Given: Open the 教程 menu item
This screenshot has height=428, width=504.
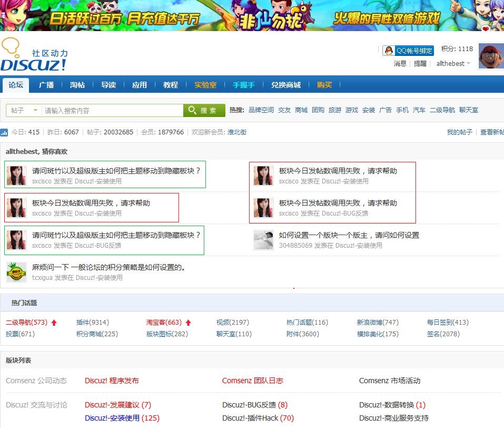Looking at the screenshot, I should (171, 85).
